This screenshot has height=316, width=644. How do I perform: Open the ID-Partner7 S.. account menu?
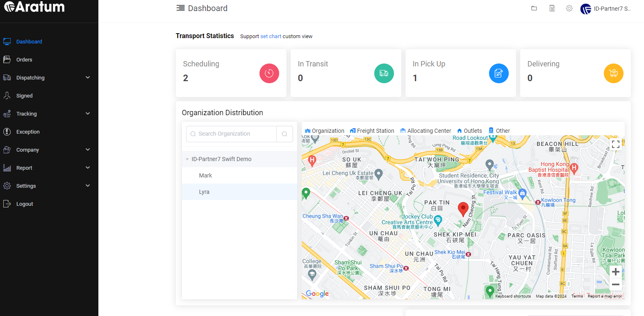pyautogui.click(x=612, y=9)
